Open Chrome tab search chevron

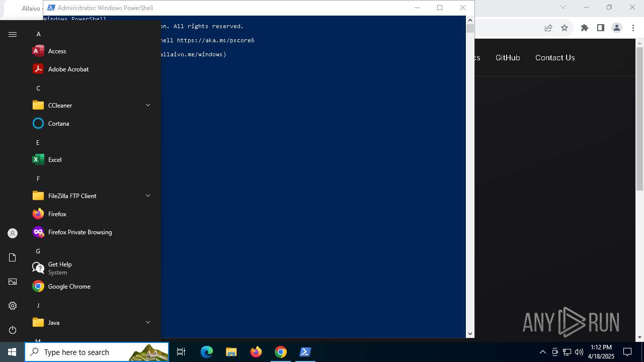[x=563, y=7]
